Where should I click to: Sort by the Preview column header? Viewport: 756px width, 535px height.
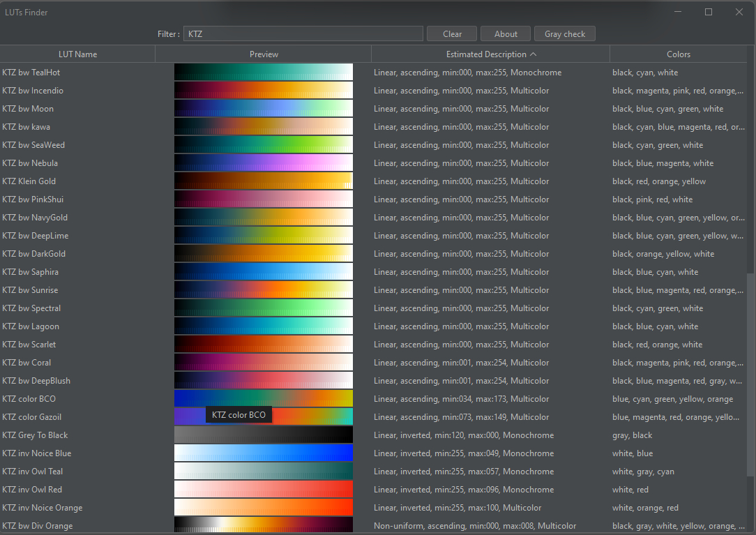pyautogui.click(x=264, y=54)
